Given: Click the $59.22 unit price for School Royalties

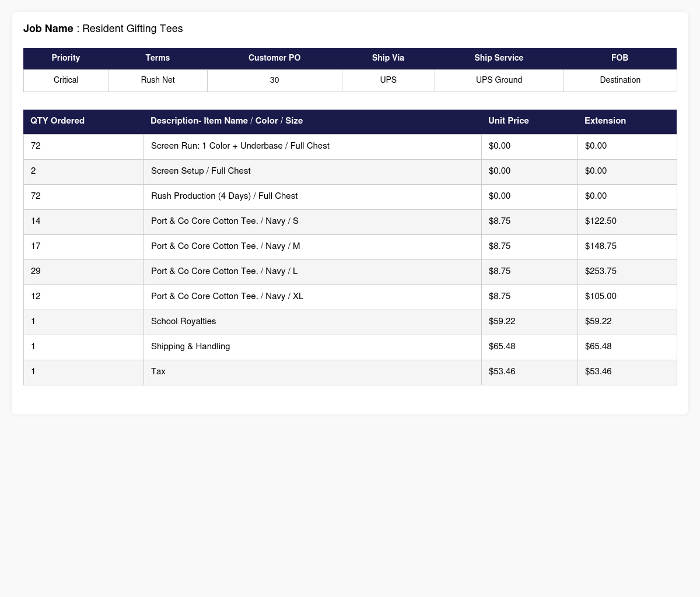Looking at the screenshot, I should coord(530,322).
